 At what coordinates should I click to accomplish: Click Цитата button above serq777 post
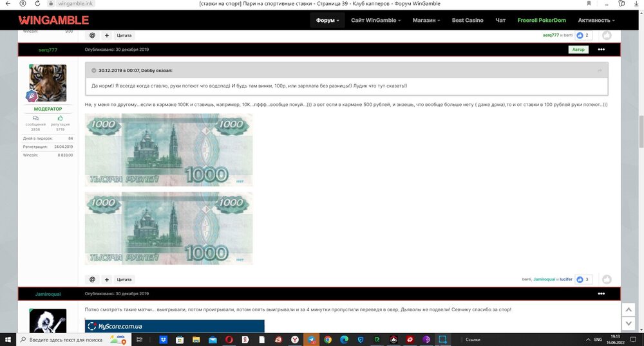pyautogui.click(x=124, y=35)
